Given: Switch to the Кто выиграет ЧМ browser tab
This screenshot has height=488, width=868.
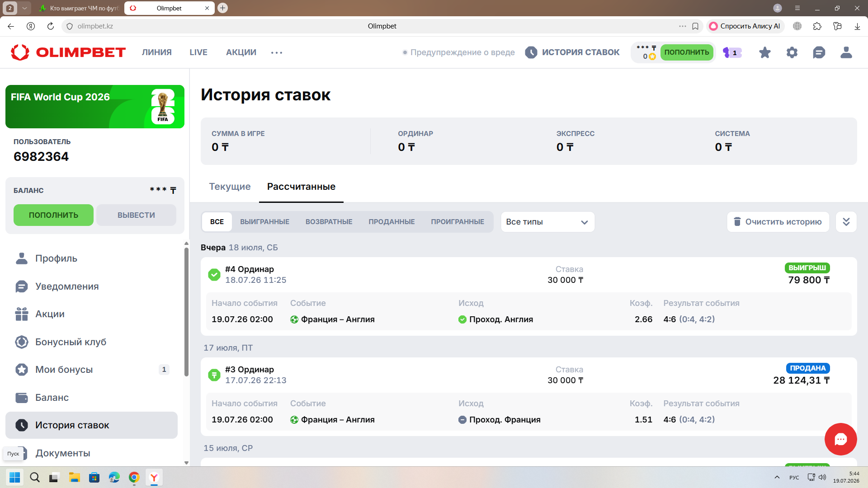Looking at the screenshot, I should click(79, 8).
